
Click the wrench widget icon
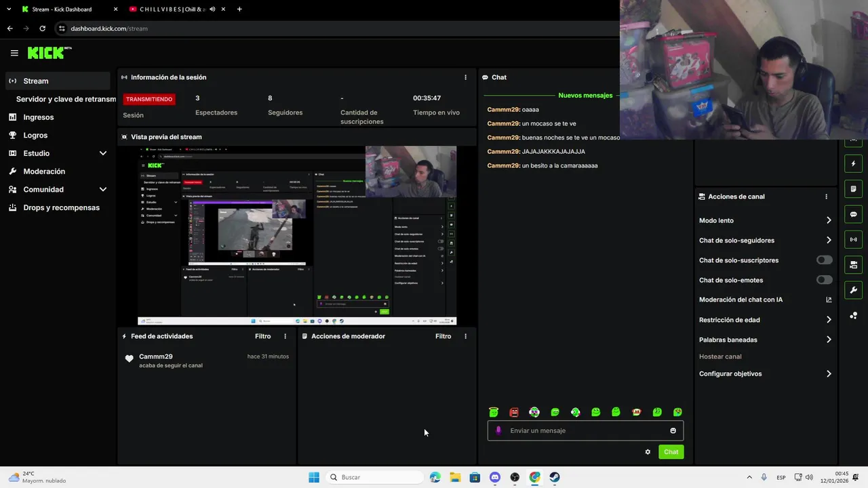(x=853, y=290)
